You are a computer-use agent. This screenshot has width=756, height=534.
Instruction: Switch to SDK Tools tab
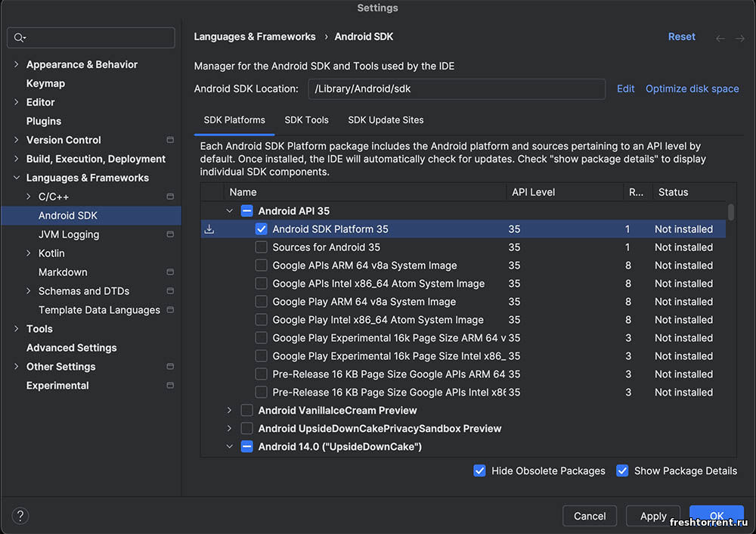coord(307,120)
